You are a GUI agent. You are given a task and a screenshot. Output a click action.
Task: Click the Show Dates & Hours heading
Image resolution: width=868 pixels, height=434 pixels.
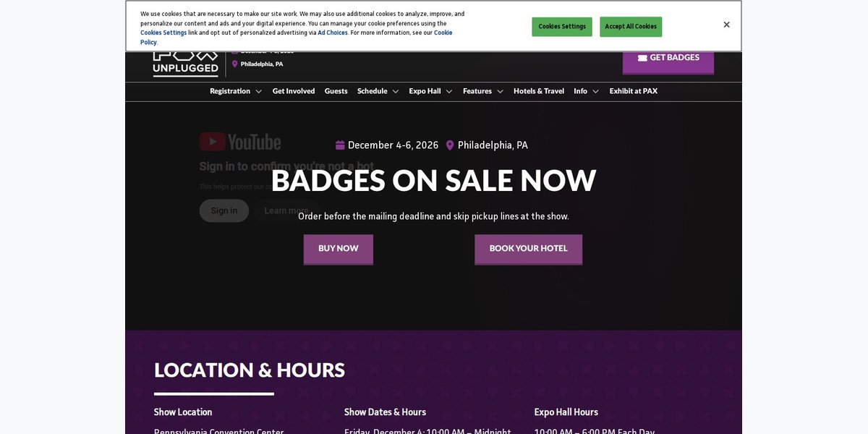click(x=385, y=412)
